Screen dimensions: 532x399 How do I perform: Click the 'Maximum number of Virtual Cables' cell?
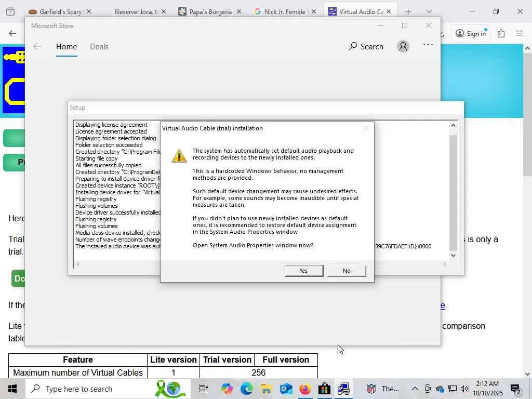(78, 373)
